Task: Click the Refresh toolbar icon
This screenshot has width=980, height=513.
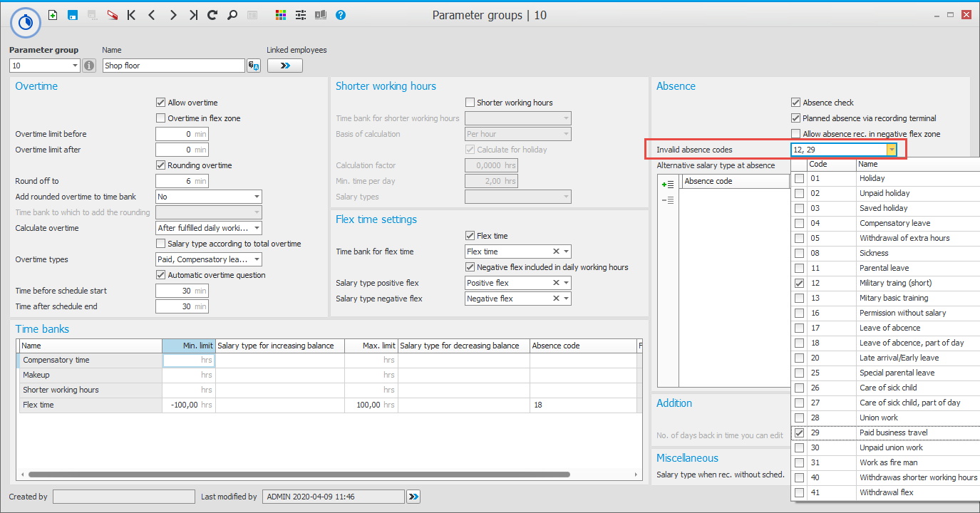Action: pyautogui.click(x=212, y=15)
